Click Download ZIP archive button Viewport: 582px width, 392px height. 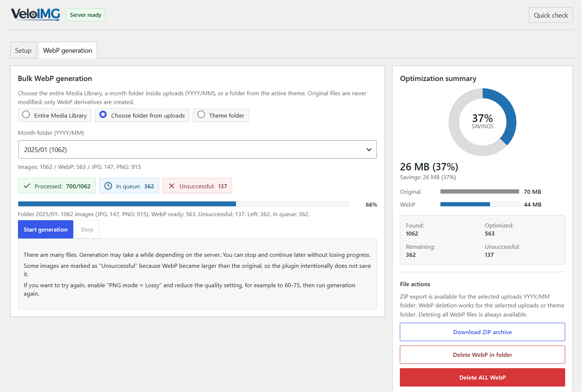click(482, 332)
